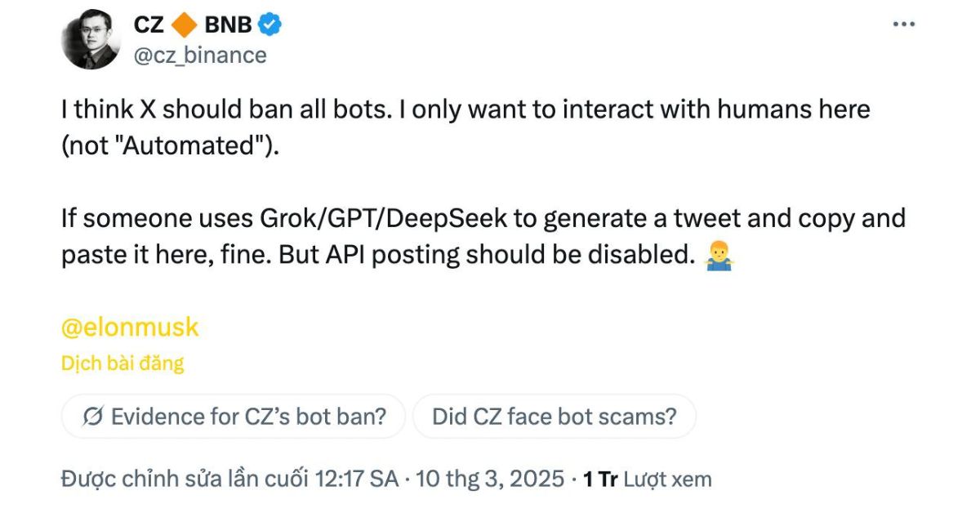The height and width of the screenshot is (513, 980).
Task: Open the @elonmusk mention
Action: [x=130, y=328]
